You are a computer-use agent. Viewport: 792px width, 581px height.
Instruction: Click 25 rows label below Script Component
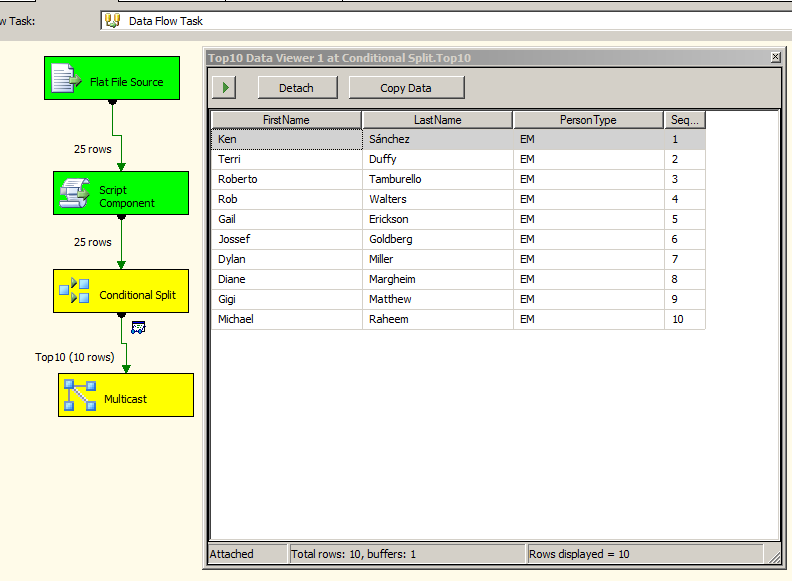pyautogui.click(x=92, y=242)
